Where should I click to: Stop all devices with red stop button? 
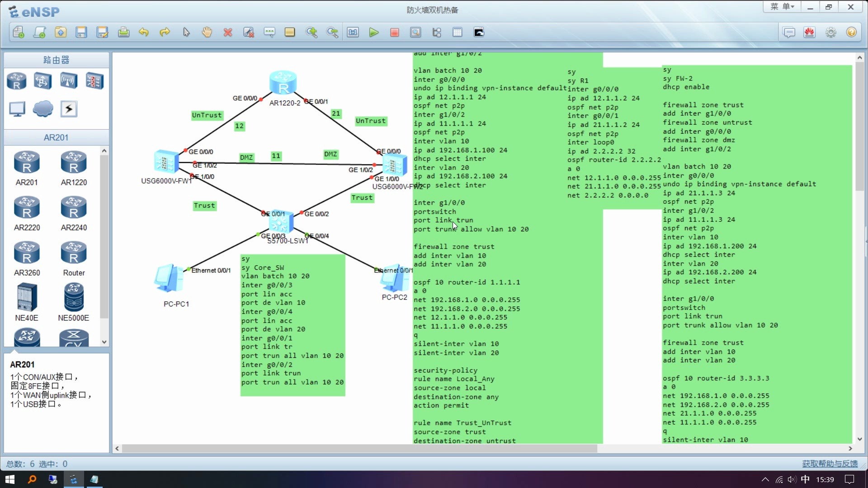click(x=395, y=32)
